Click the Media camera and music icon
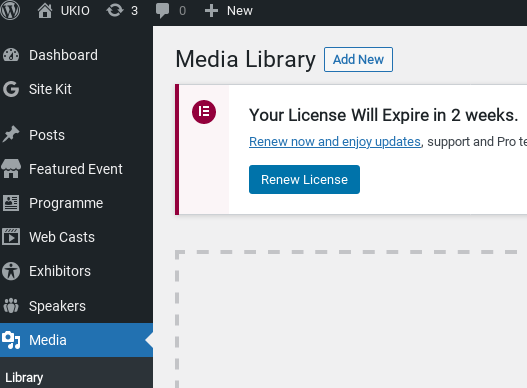 11,340
